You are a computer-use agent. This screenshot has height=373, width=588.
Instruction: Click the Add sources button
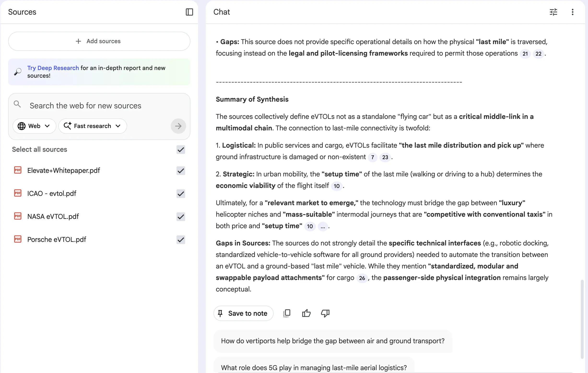click(99, 41)
